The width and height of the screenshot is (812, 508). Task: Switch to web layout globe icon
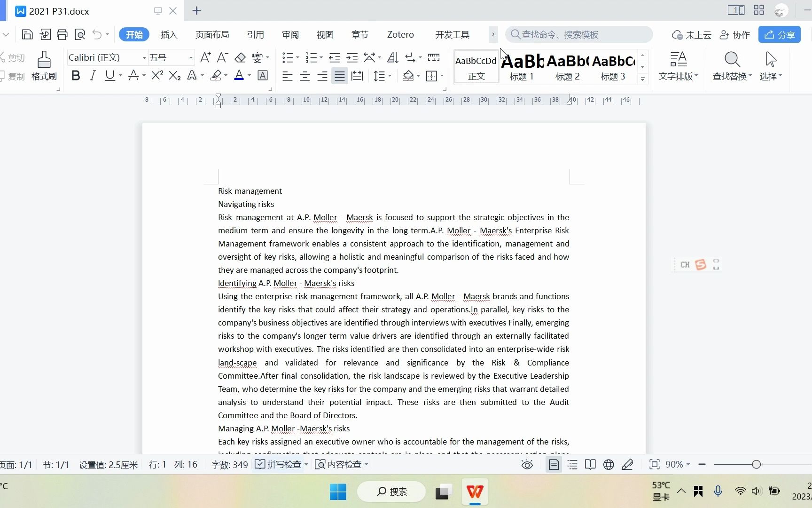coord(609,465)
